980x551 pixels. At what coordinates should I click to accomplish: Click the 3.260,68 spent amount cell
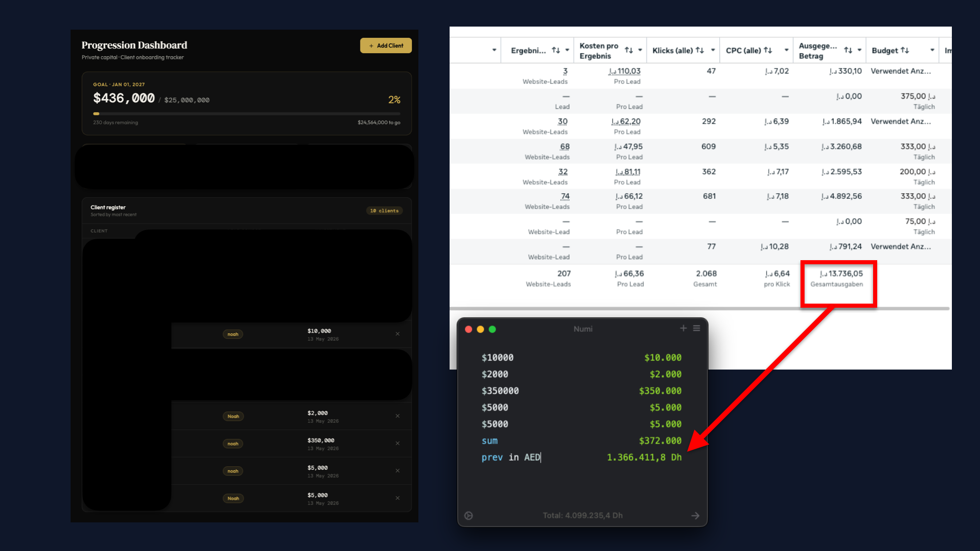point(841,147)
